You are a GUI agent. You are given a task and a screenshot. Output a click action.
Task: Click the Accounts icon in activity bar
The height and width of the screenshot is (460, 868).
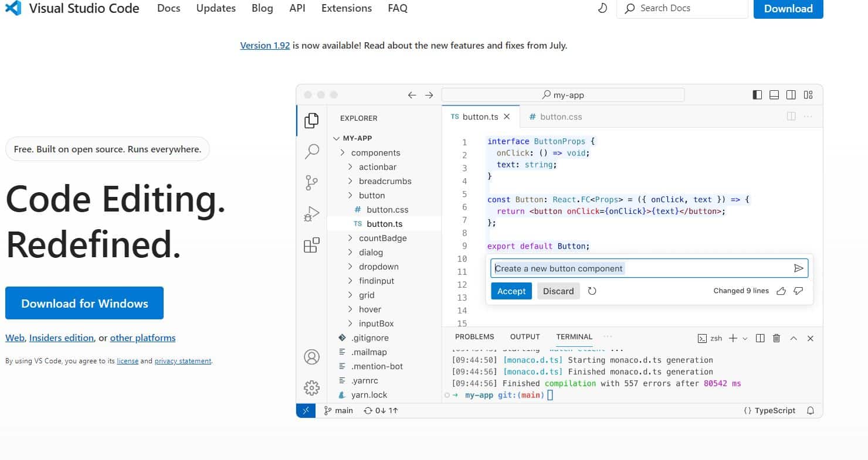[x=311, y=356]
